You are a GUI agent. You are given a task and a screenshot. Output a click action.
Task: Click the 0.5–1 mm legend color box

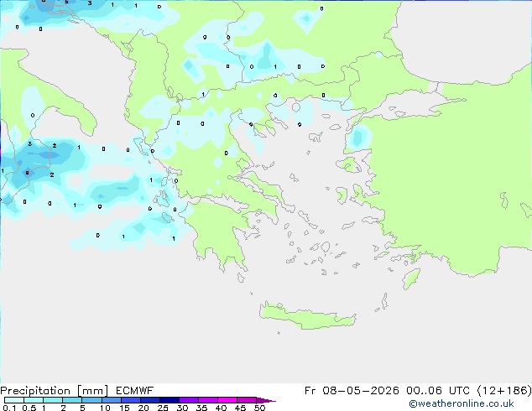(x=34, y=400)
